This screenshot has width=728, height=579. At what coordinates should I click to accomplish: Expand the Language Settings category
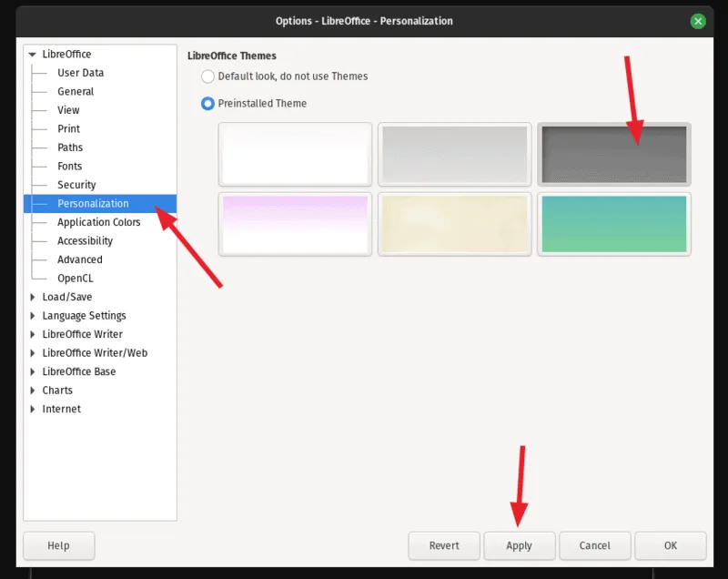click(x=33, y=316)
